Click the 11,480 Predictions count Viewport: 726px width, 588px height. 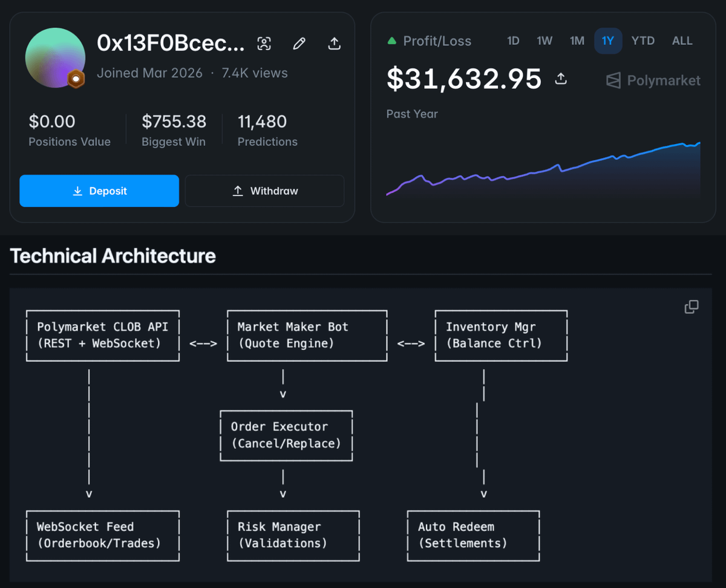coord(262,122)
